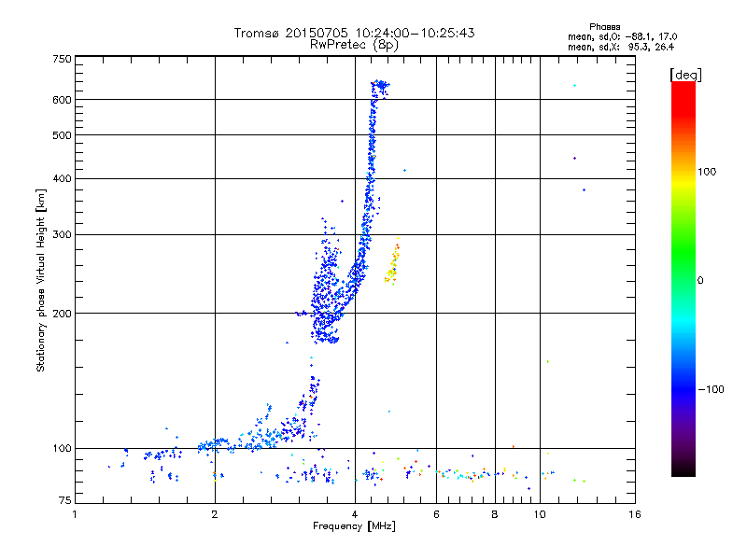
Task: Click the Frequency [MHz] axis label
Action: [x=354, y=526]
